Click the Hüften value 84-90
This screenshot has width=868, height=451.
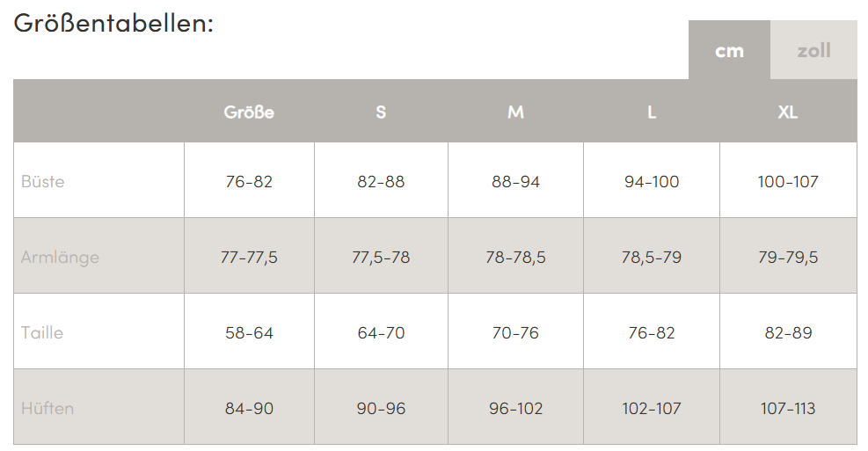coord(249,409)
